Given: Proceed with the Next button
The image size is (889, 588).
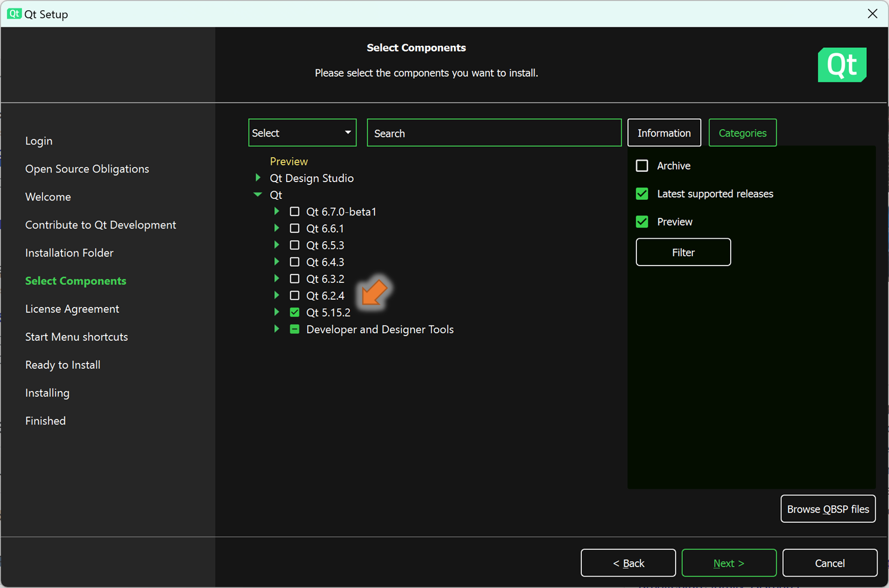Looking at the screenshot, I should [729, 563].
